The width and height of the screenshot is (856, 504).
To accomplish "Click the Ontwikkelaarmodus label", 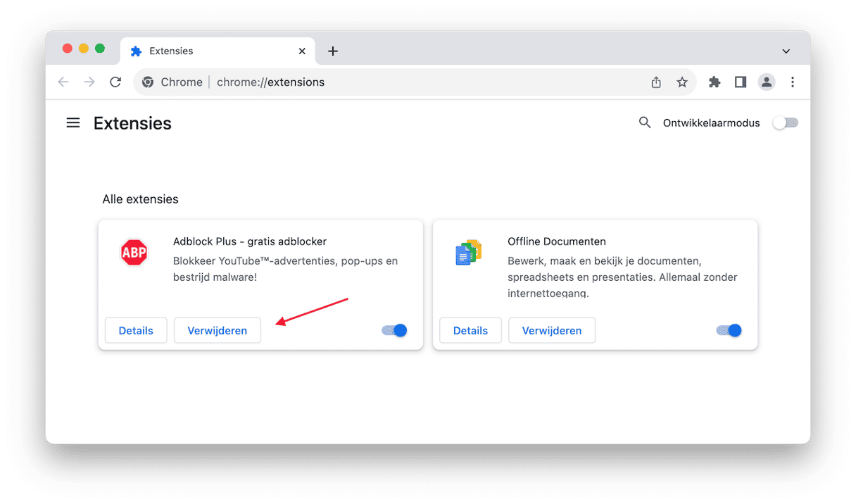I will pos(712,122).
